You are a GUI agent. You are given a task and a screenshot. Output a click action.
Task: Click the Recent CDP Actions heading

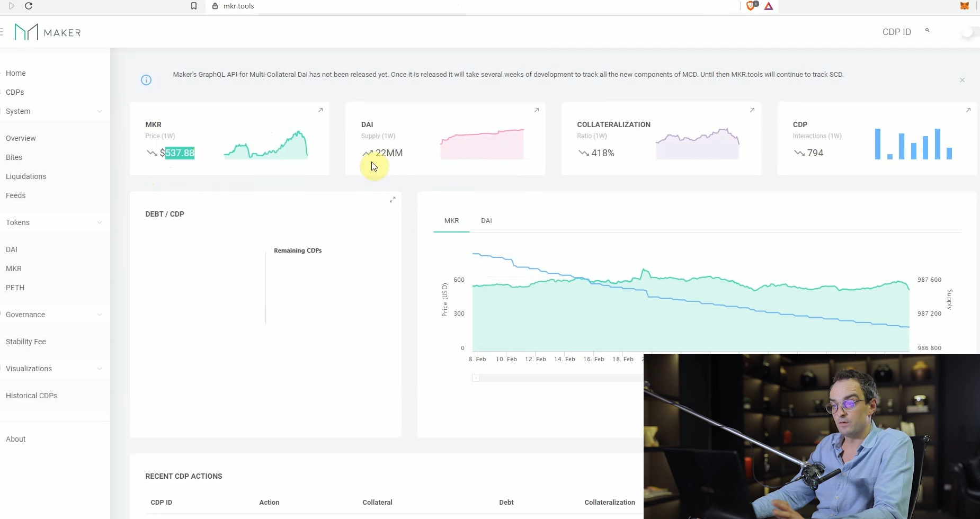coord(184,476)
